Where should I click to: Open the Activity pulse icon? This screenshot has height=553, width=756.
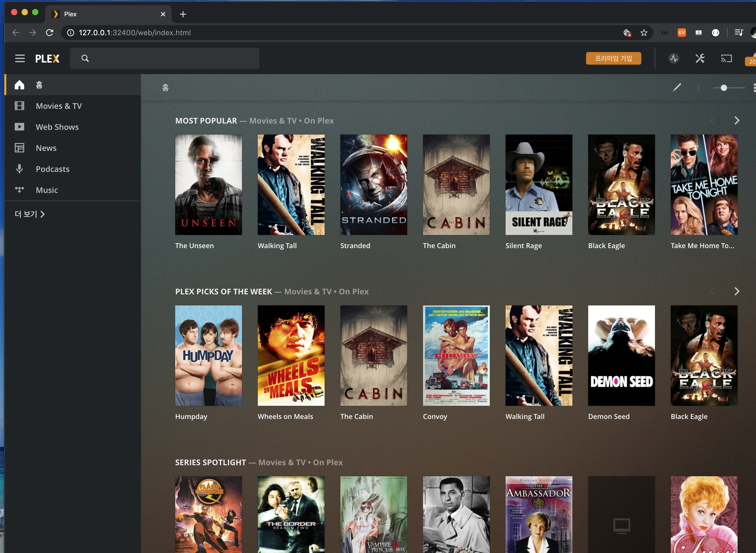(674, 59)
